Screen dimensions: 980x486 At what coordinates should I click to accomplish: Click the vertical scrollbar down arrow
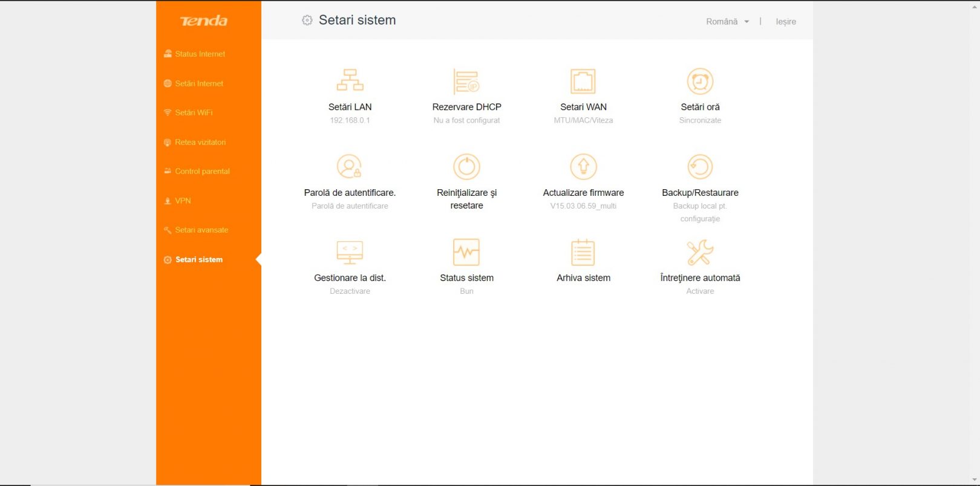pyautogui.click(x=974, y=480)
